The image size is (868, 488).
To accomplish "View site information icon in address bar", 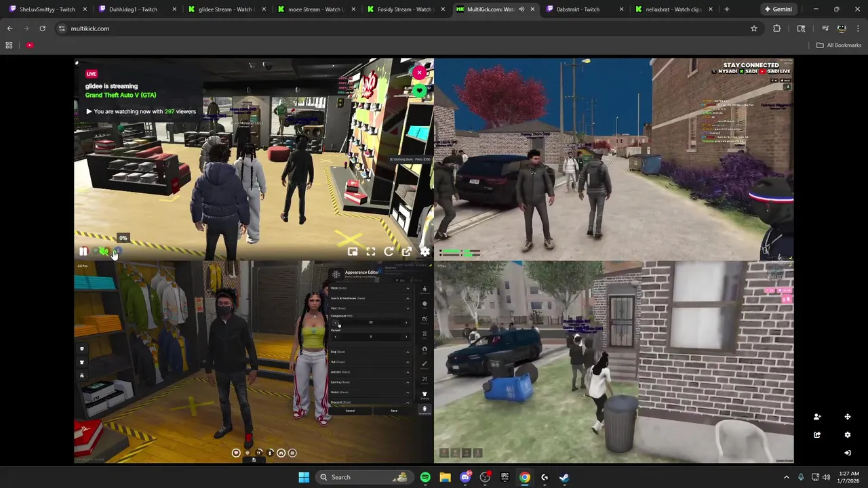I will 62,28.
